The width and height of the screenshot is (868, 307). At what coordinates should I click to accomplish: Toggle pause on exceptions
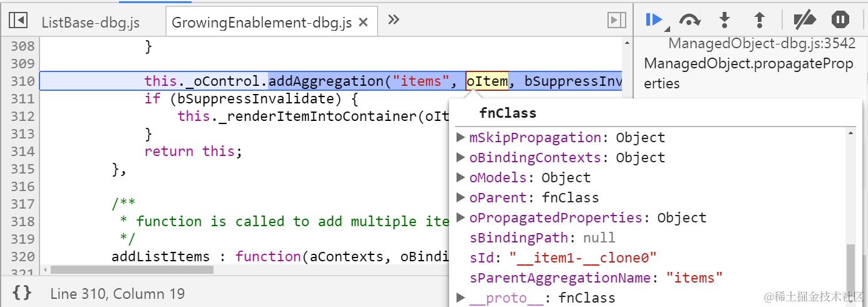840,20
